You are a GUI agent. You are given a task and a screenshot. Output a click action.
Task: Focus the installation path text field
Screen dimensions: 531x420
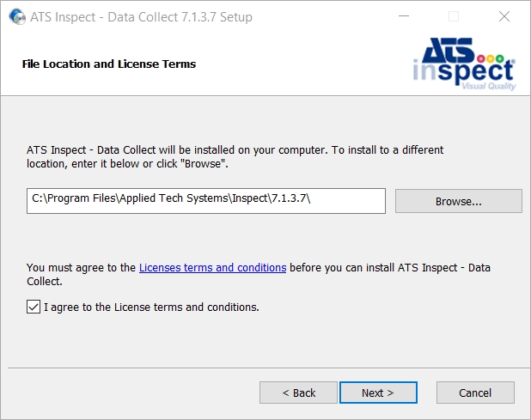pos(206,201)
